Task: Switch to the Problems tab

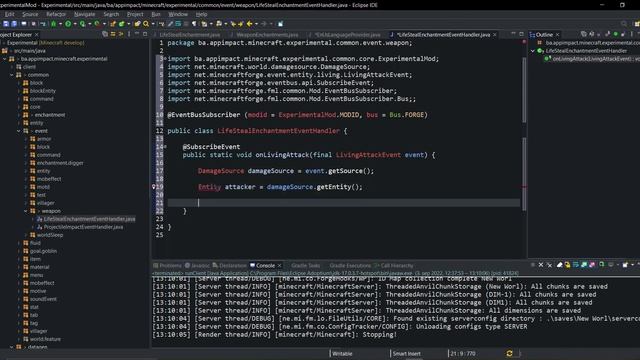Action: pos(167,265)
